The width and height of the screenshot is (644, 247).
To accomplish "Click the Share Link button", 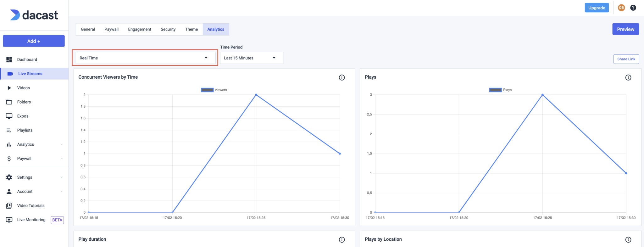I will coord(626,59).
